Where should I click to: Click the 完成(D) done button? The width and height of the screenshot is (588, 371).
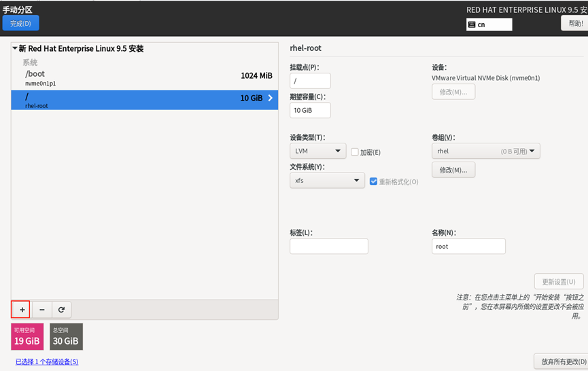(x=20, y=23)
